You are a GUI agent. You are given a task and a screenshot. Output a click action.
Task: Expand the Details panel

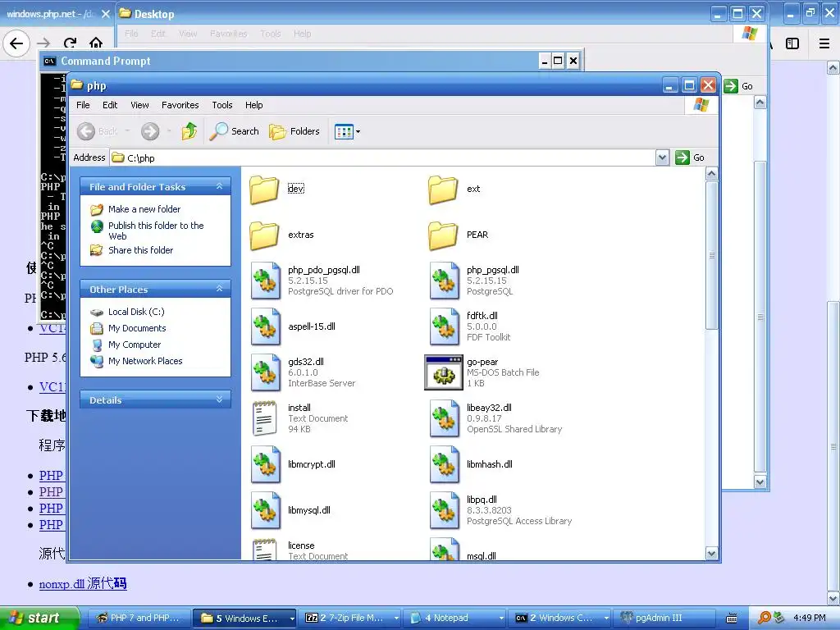(219, 399)
